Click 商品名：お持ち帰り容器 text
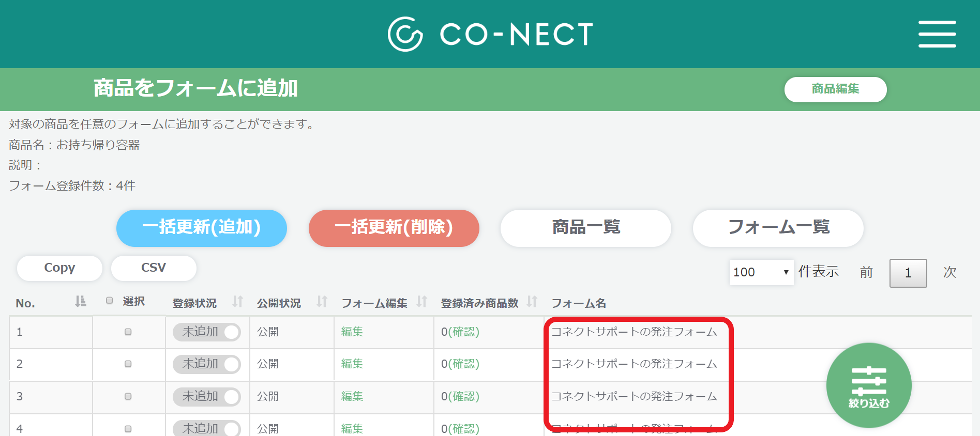 pos(74,145)
